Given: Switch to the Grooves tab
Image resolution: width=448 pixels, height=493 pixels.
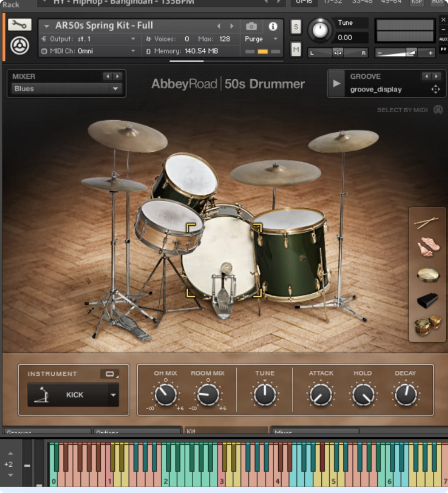Looking at the screenshot, I should (47, 432).
